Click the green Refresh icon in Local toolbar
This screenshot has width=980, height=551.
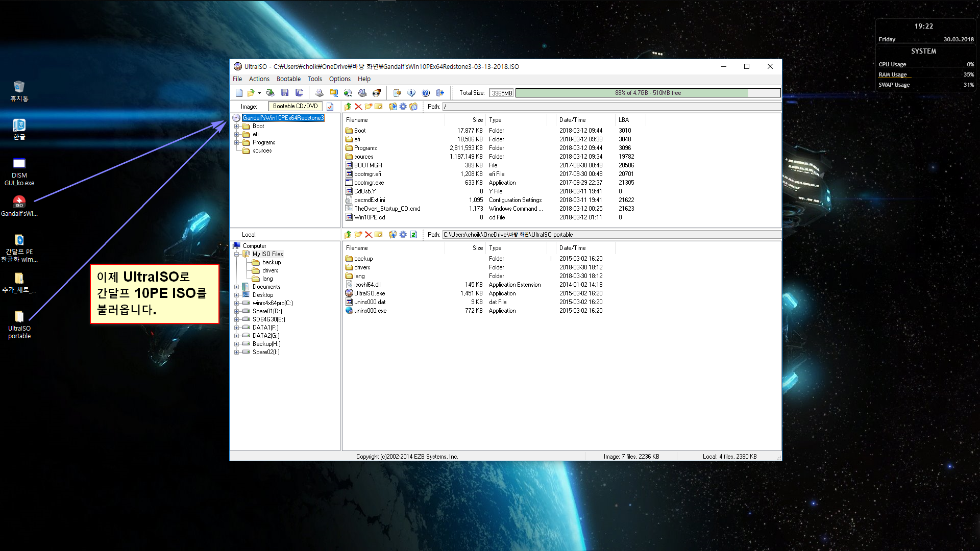(x=413, y=235)
